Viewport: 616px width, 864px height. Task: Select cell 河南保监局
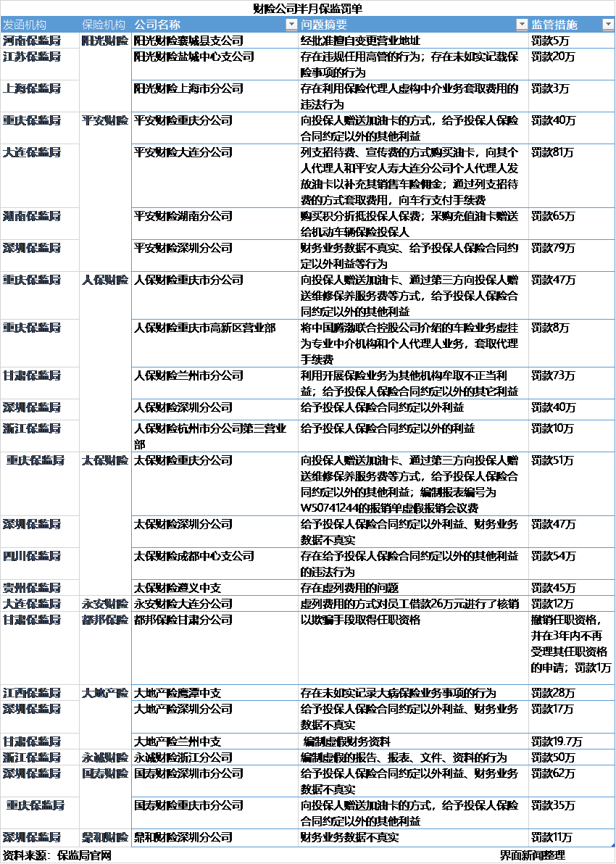(x=40, y=41)
